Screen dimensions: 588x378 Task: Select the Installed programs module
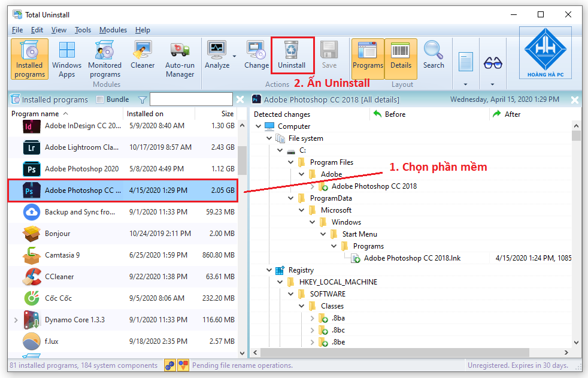tap(29, 57)
